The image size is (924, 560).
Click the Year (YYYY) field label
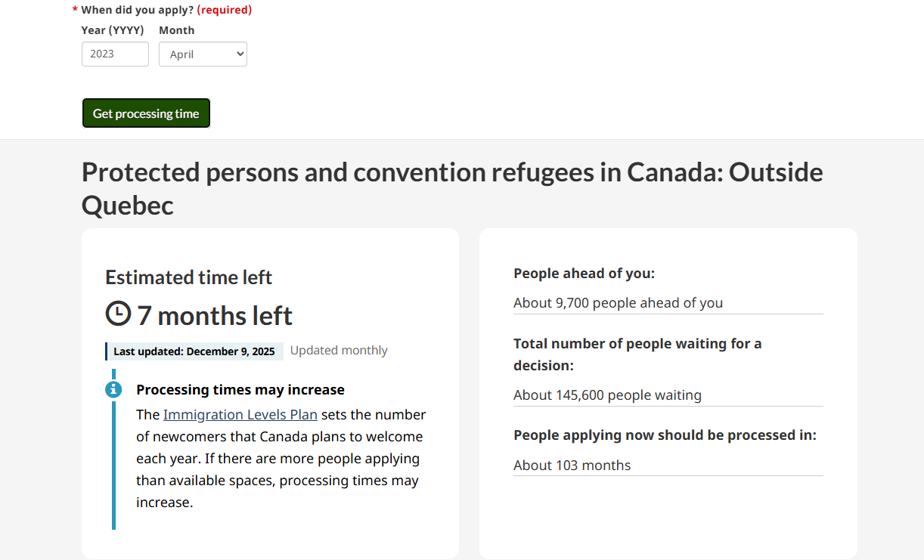113,30
